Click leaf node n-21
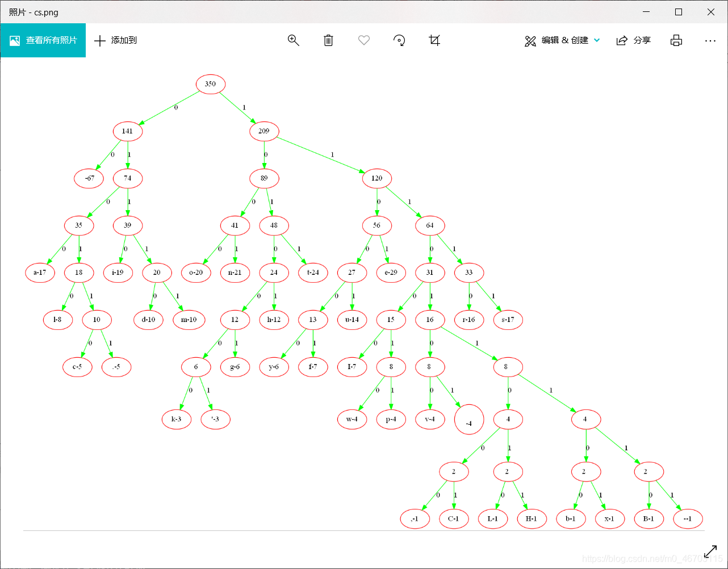Viewport: 728px width, 569px height. click(x=235, y=273)
